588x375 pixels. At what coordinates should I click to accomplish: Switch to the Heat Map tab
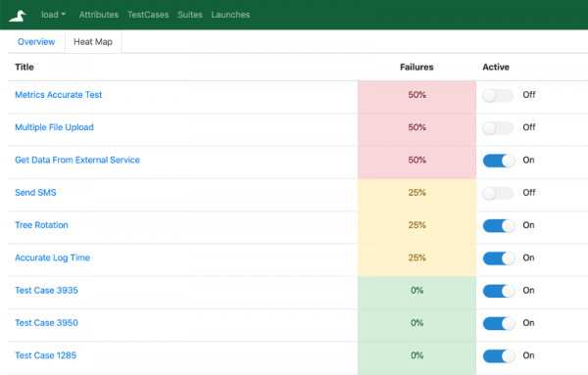[x=93, y=41]
